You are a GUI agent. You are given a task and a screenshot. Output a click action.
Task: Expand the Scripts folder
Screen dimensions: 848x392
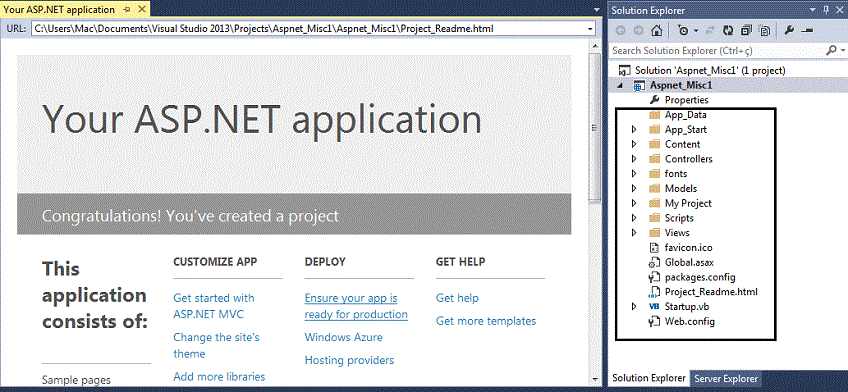pyautogui.click(x=634, y=218)
